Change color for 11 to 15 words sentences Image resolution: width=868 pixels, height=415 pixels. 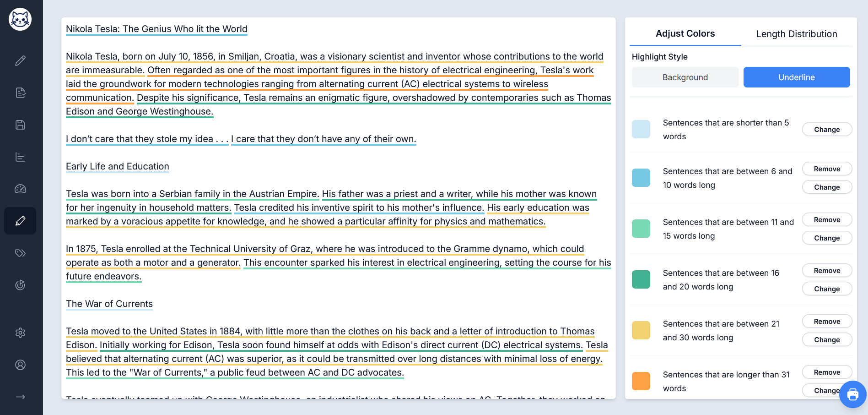827,238
